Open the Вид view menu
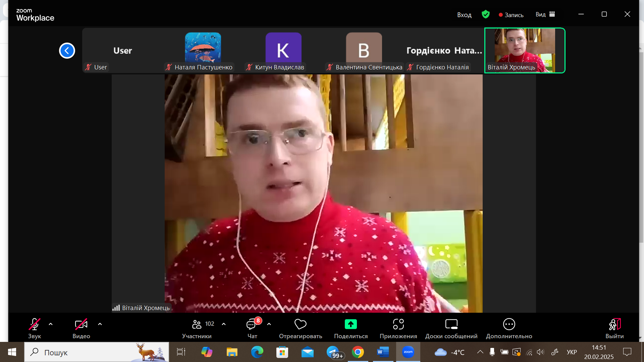This screenshot has width=644, height=362. pyautogui.click(x=545, y=14)
